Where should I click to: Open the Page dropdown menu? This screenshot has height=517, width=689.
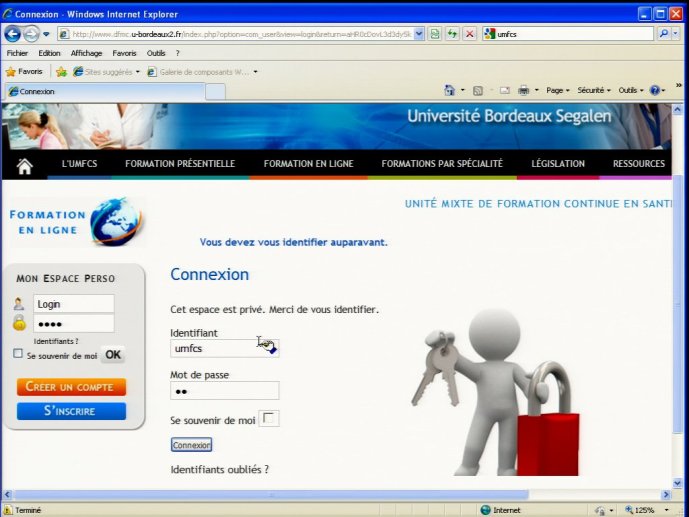558,90
